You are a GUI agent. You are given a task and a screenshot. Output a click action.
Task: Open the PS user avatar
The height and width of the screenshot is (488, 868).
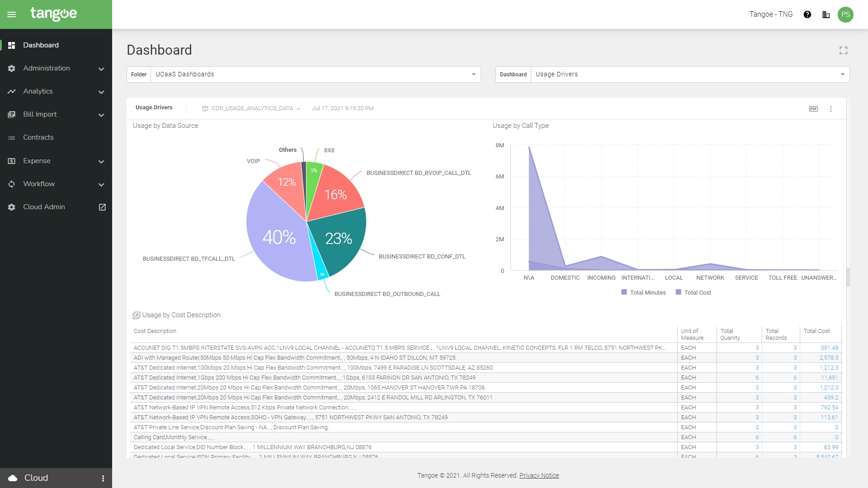pos(845,14)
